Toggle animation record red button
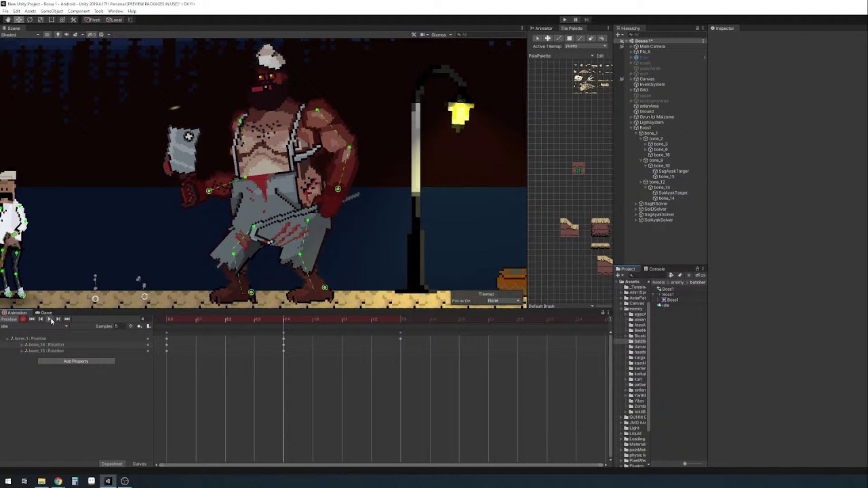 pyautogui.click(x=23, y=319)
